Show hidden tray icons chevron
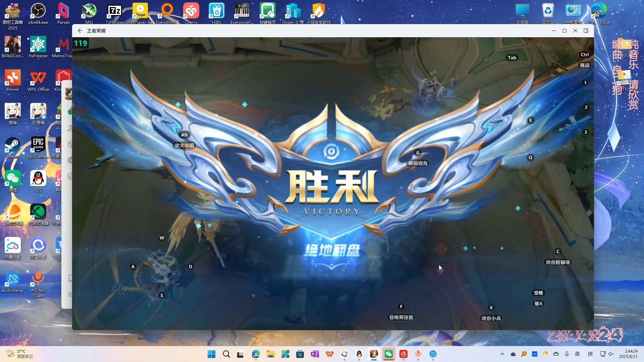The height and width of the screenshot is (362, 644). click(x=502, y=354)
